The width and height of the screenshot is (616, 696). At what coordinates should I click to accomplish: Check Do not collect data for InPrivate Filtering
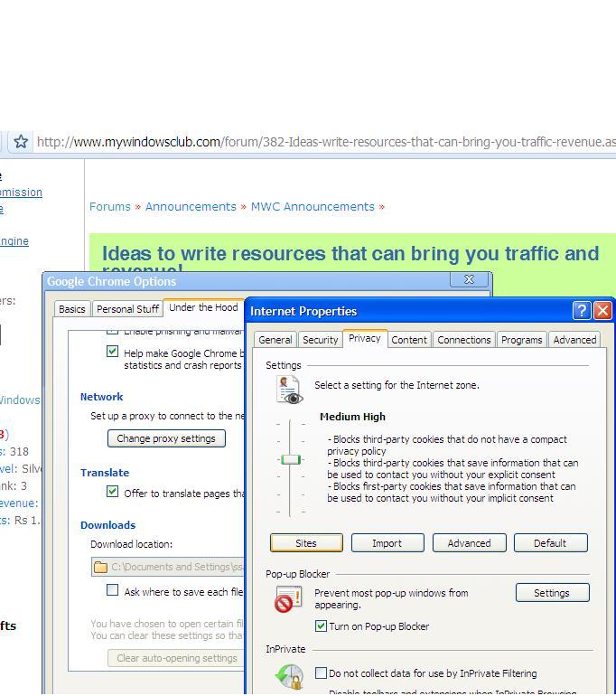(321, 672)
